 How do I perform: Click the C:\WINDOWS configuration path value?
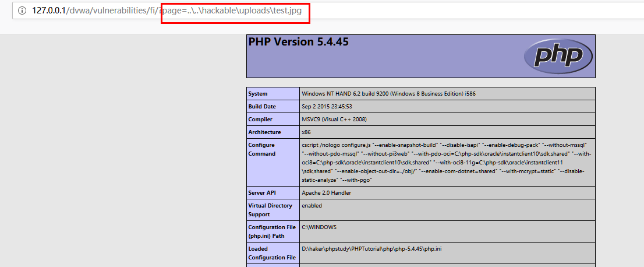coord(319,227)
